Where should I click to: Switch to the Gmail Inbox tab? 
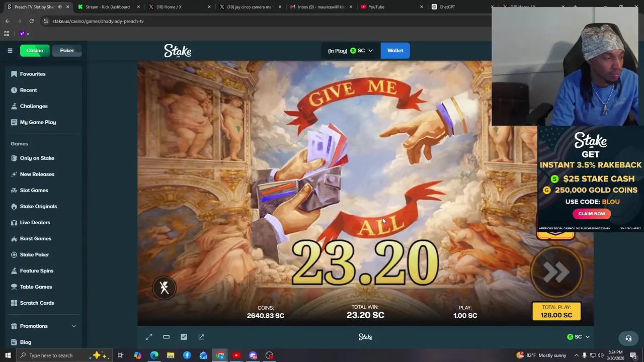[321, 7]
